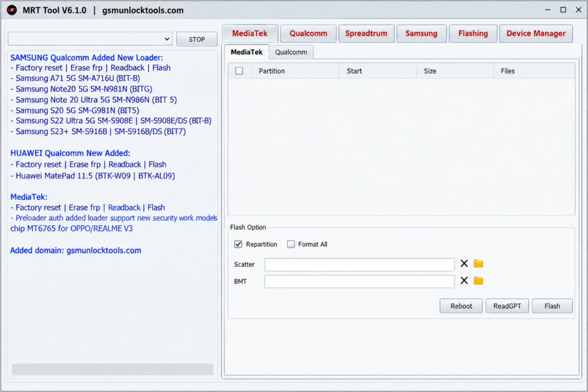
Task: Click the 'Flash Option' group label
Action: coord(248,227)
